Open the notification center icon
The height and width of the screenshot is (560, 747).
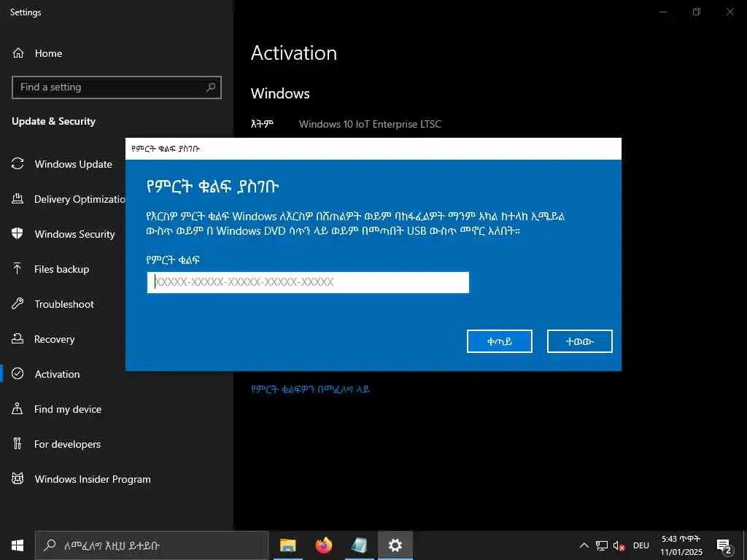coord(724,546)
